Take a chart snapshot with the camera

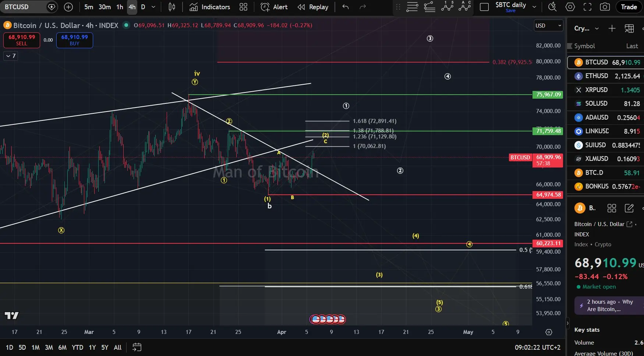point(605,7)
